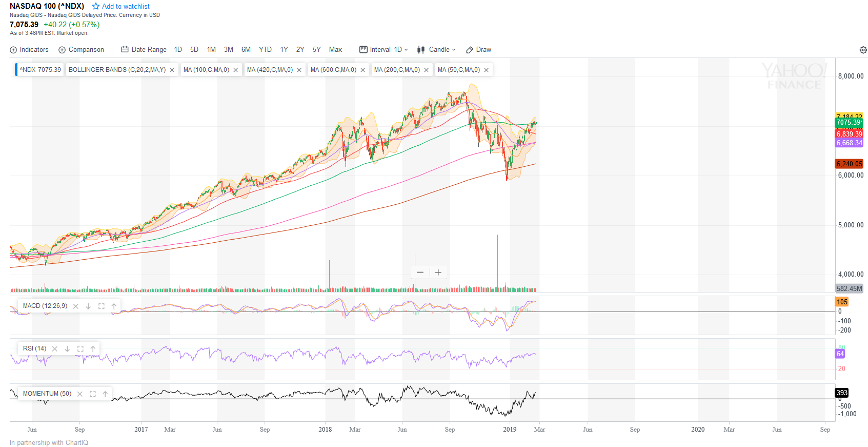Screen dimensions: 868x447
Task: Click the BOLLINGER BANDS (C,20,2,MA,Y) label
Action: 117,70
